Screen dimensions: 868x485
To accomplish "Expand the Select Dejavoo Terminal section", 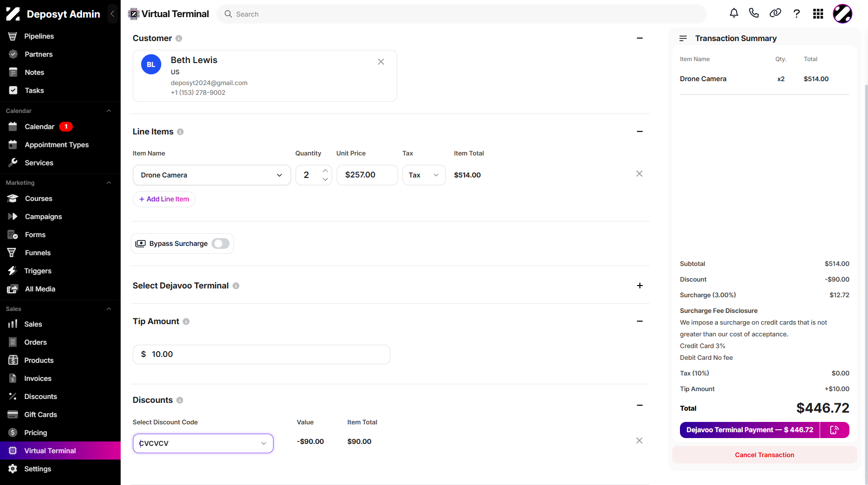I will coord(640,286).
